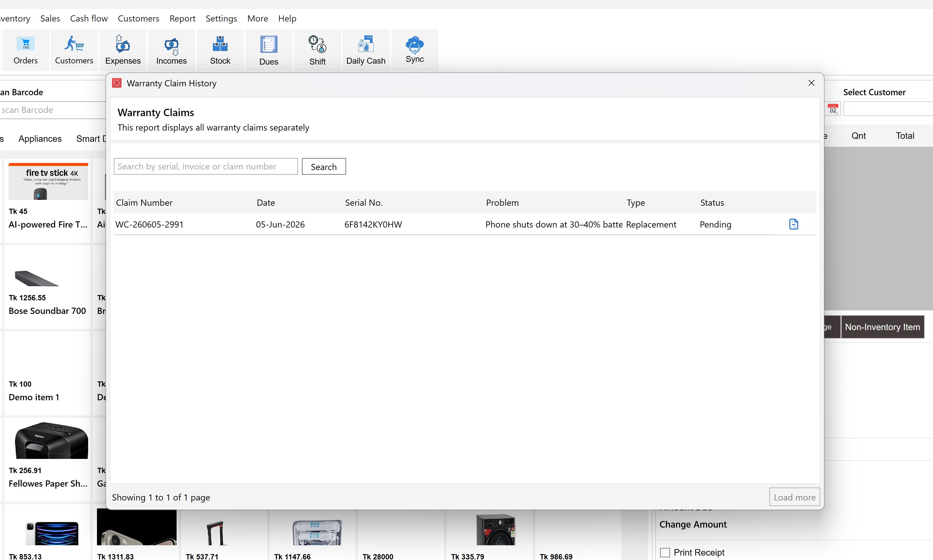The height and width of the screenshot is (560, 933).
Task: Select the Tk 537.71 product thumbnail
Action: (216, 533)
